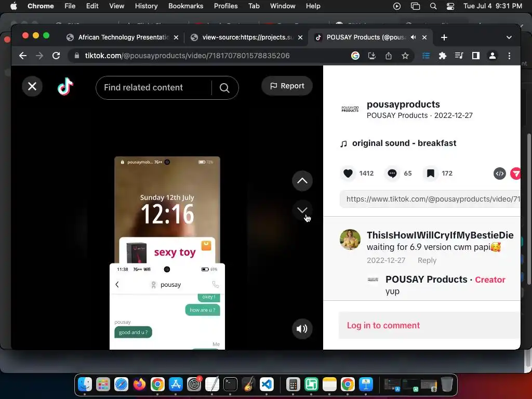
Task: Open ThisIsHowIWillCryIfMyBestieDie commenter profile
Action: pyautogui.click(x=440, y=235)
